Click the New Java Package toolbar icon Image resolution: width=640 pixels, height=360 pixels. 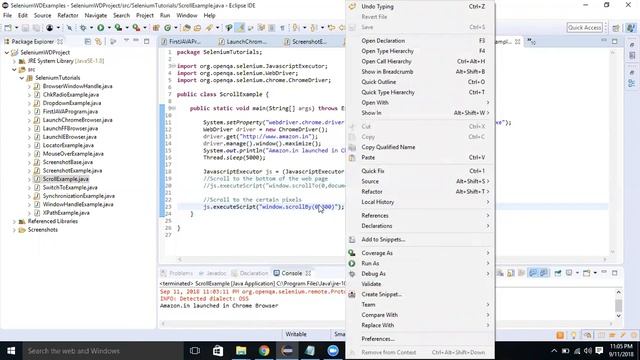coord(156,28)
